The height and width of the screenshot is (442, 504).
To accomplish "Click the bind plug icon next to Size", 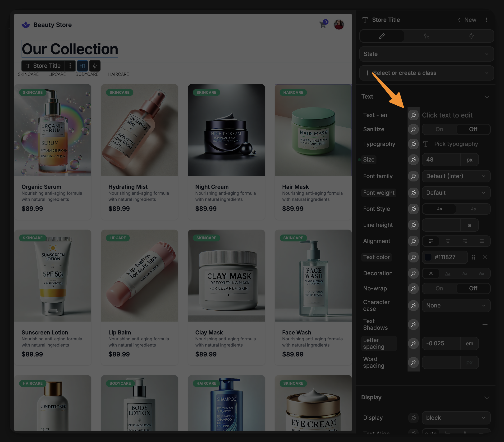I will (x=413, y=160).
